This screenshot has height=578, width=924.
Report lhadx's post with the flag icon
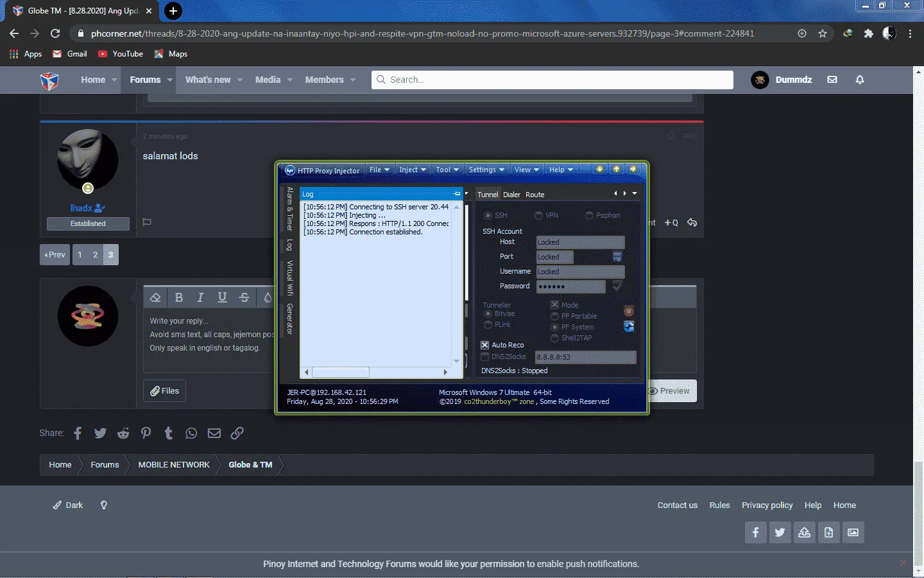click(147, 222)
